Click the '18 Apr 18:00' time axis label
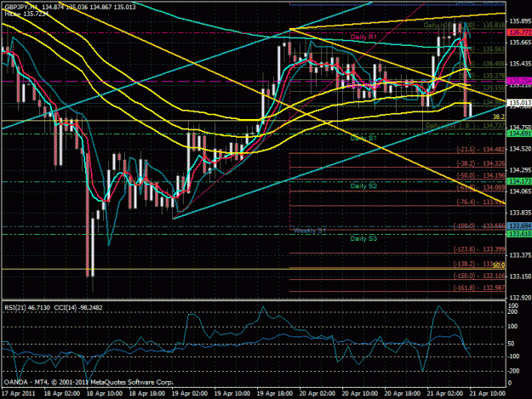 pos(147,394)
